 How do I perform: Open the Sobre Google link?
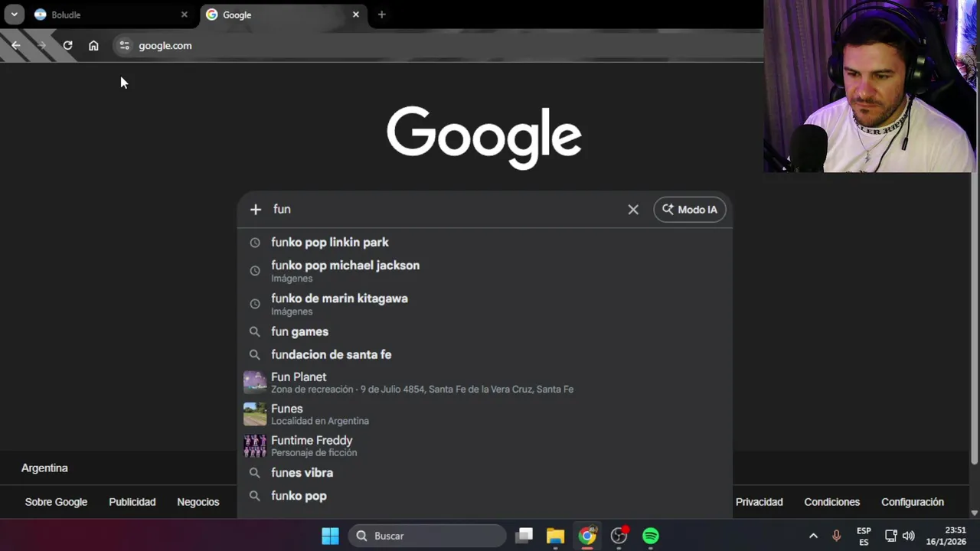point(56,502)
